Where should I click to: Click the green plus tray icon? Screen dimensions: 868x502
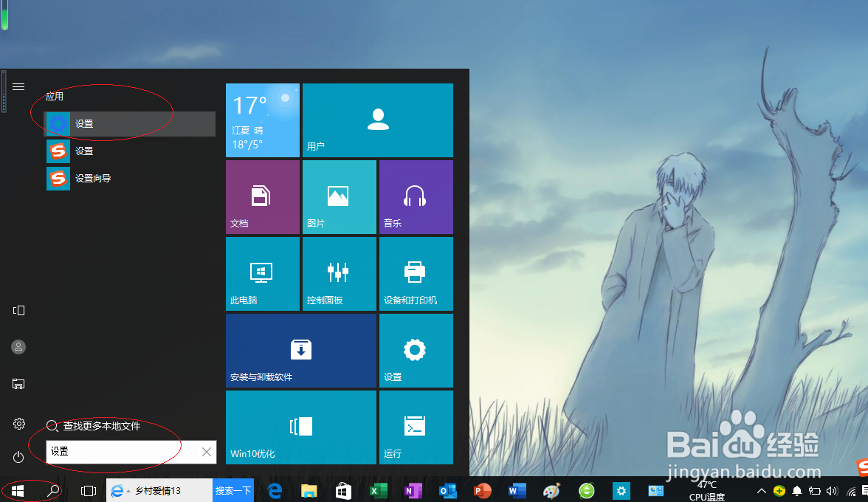click(x=779, y=491)
